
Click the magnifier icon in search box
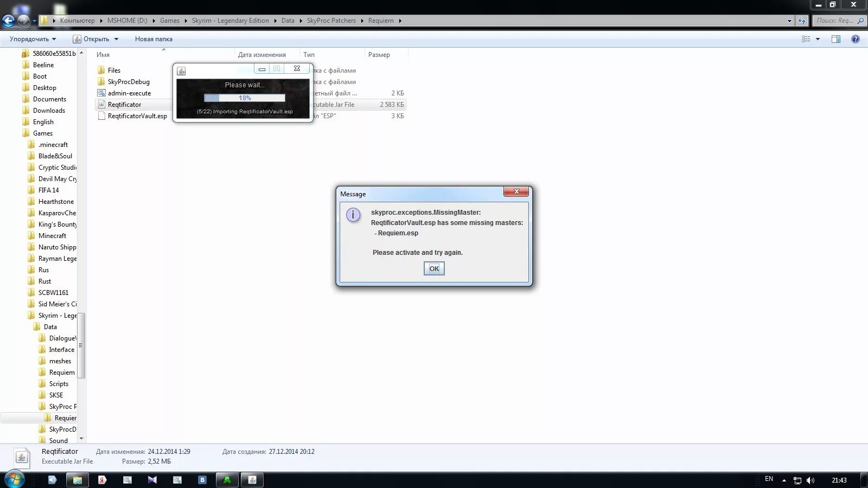coord(860,21)
